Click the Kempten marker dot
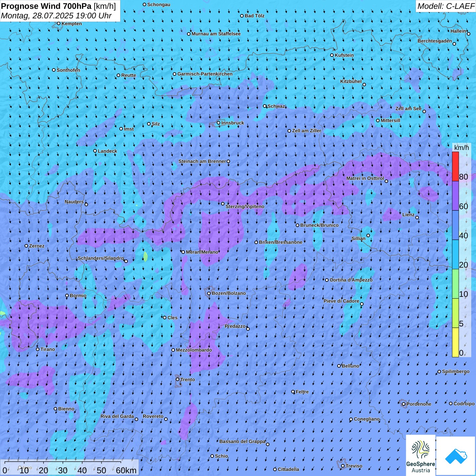 pyautogui.click(x=58, y=23)
